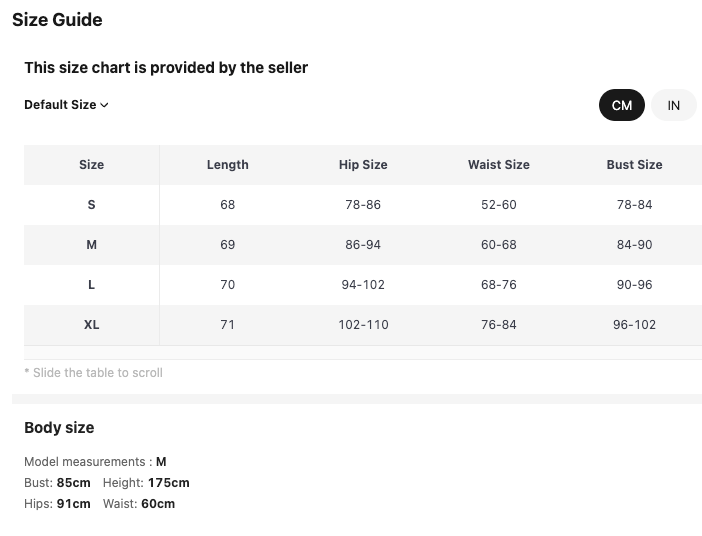Click the XL hip size 102-110 cell
The image size is (702, 536).
[x=363, y=325]
